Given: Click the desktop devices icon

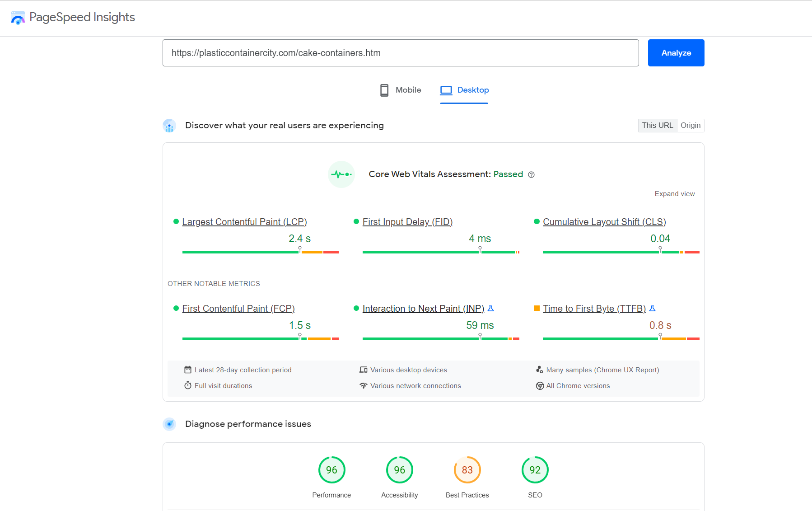Looking at the screenshot, I should coord(364,370).
